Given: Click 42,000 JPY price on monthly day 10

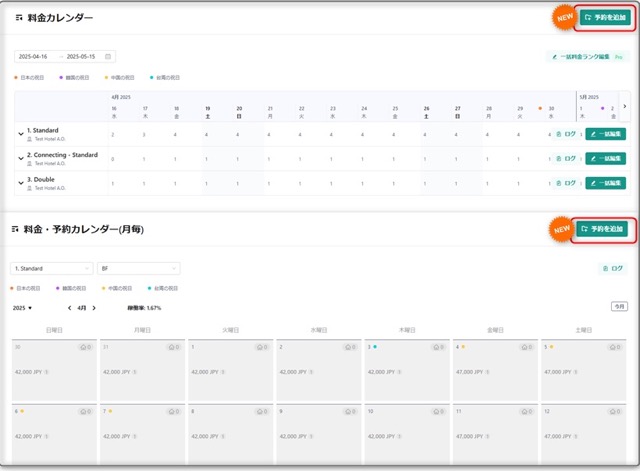Looking at the screenshot, I should point(382,436).
